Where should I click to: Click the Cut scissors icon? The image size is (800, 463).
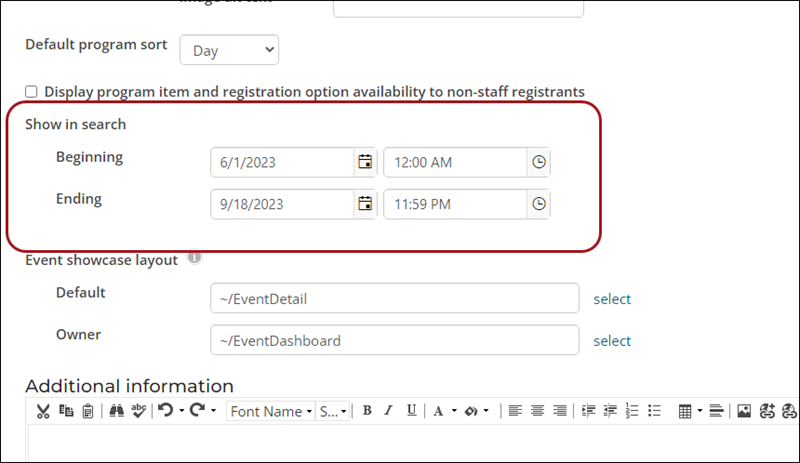click(x=43, y=411)
